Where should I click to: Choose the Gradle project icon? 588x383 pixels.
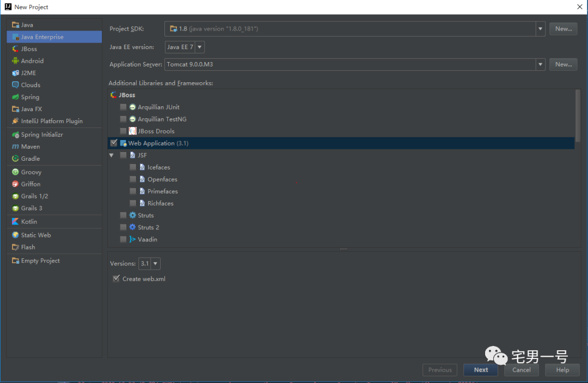tap(15, 159)
